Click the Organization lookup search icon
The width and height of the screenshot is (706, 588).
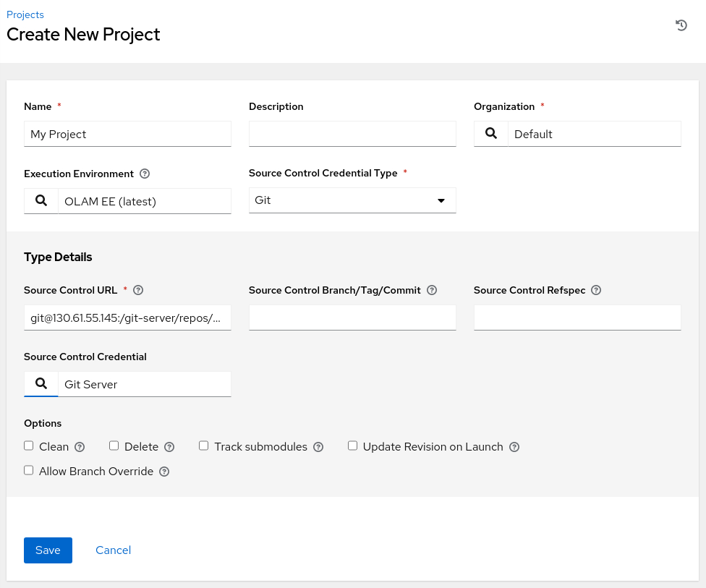click(x=491, y=134)
